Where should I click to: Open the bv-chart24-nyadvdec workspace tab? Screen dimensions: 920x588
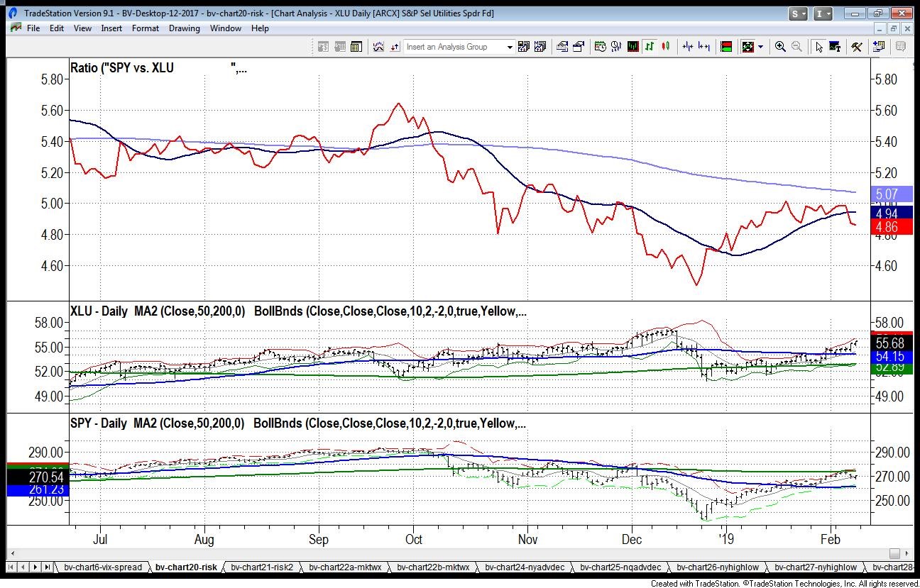click(527, 567)
